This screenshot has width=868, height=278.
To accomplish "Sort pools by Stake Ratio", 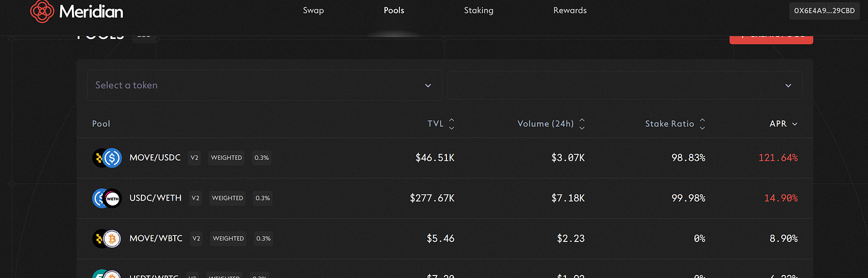I will tap(675, 124).
